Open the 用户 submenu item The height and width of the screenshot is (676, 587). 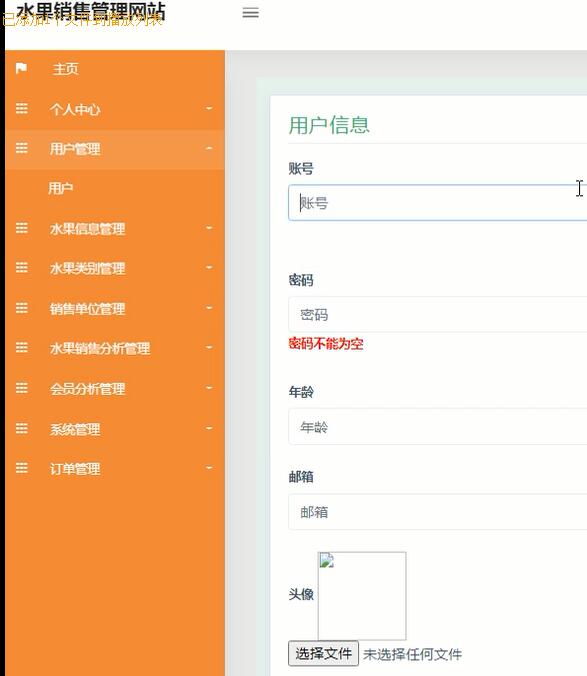tap(60, 188)
